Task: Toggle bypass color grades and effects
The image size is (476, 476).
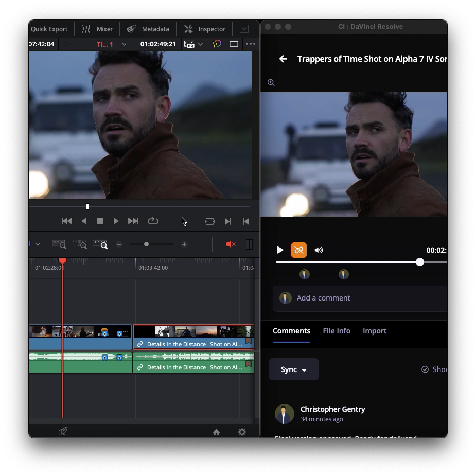Action: (x=217, y=44)
